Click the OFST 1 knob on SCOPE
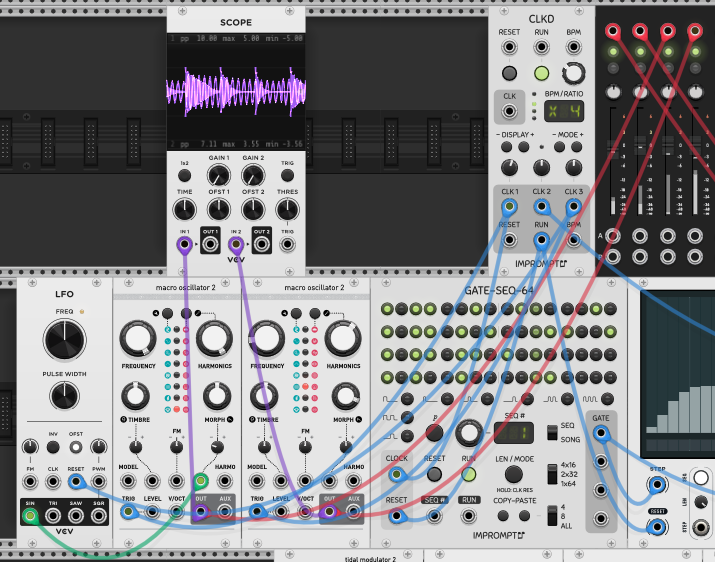 pos(218,210)
